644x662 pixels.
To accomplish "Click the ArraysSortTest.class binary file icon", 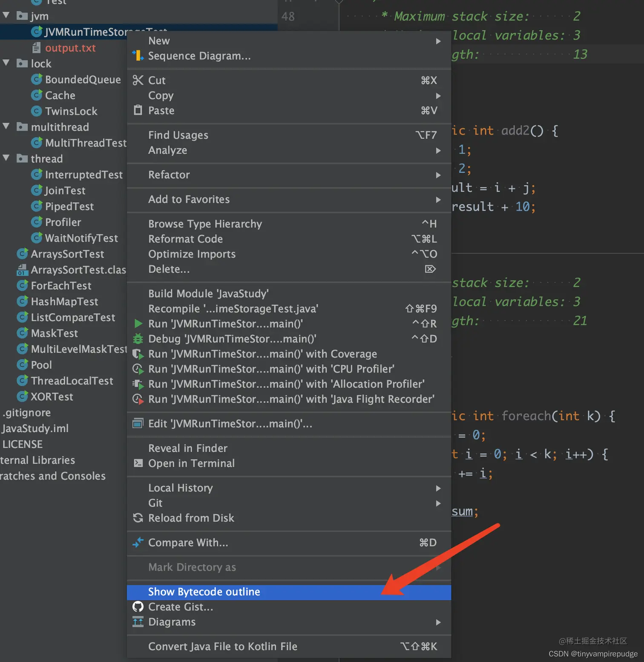I will click(x=22, y=269).
